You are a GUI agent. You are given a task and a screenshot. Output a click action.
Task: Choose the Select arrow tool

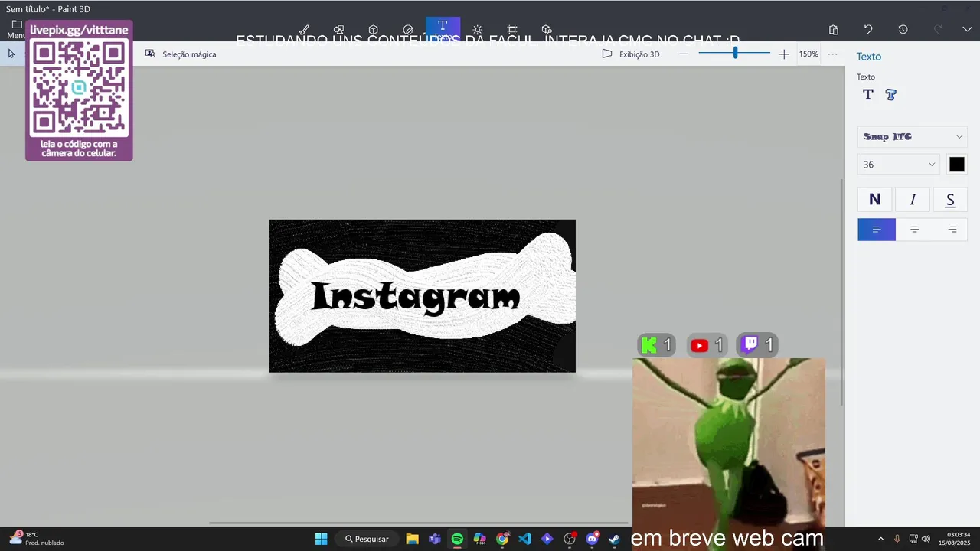click(x=11, y=54)
